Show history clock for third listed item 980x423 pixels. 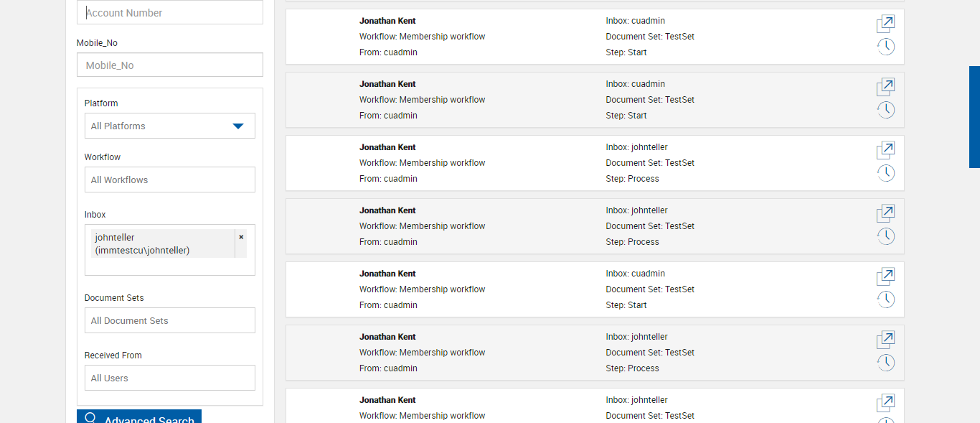[885, 173]
